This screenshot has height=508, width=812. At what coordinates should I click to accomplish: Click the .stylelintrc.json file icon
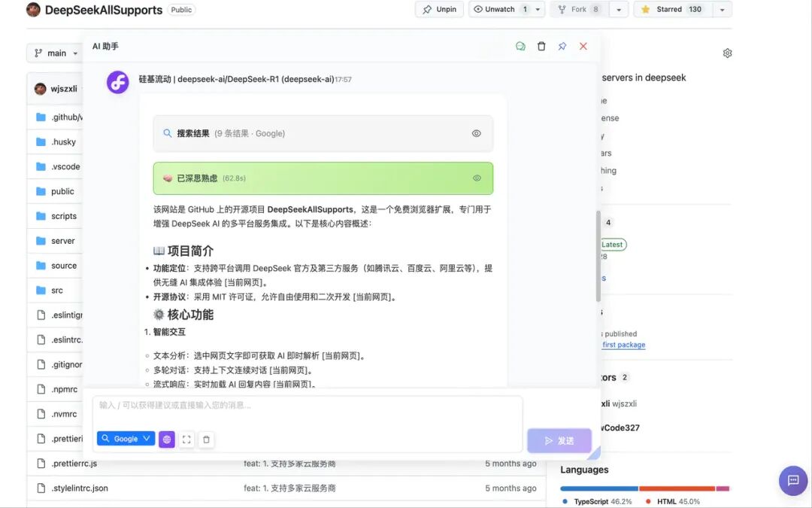pos(41,488)
